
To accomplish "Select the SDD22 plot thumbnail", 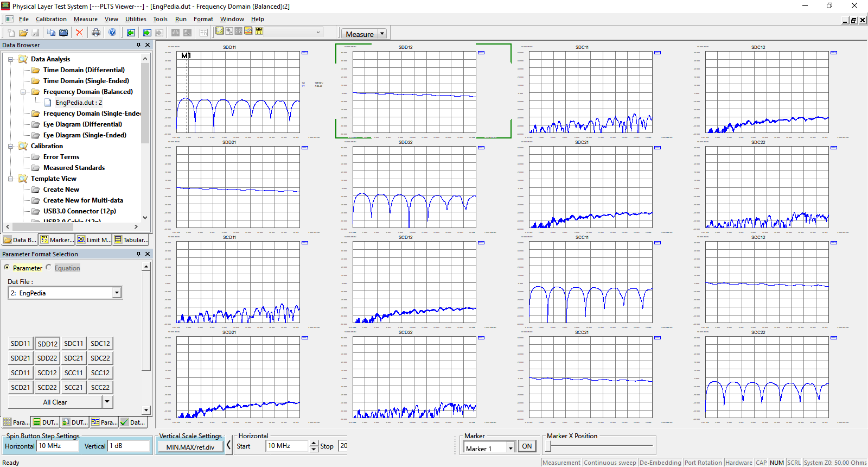I will tap(414, 186).
